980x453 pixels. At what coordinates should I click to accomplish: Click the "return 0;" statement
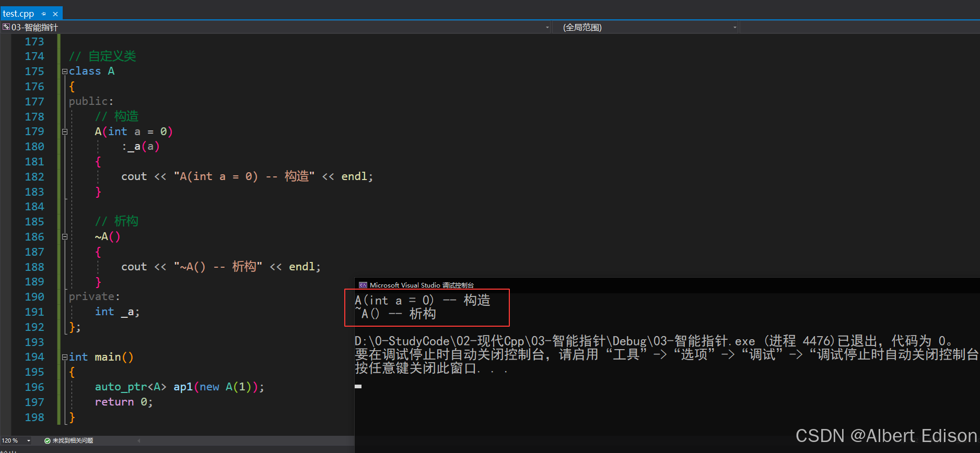click(124, 402)
